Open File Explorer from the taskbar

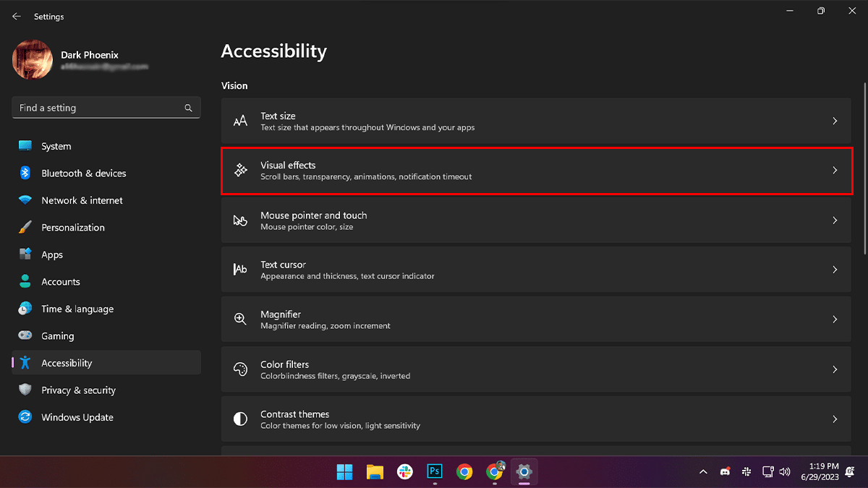coord(375,471)
